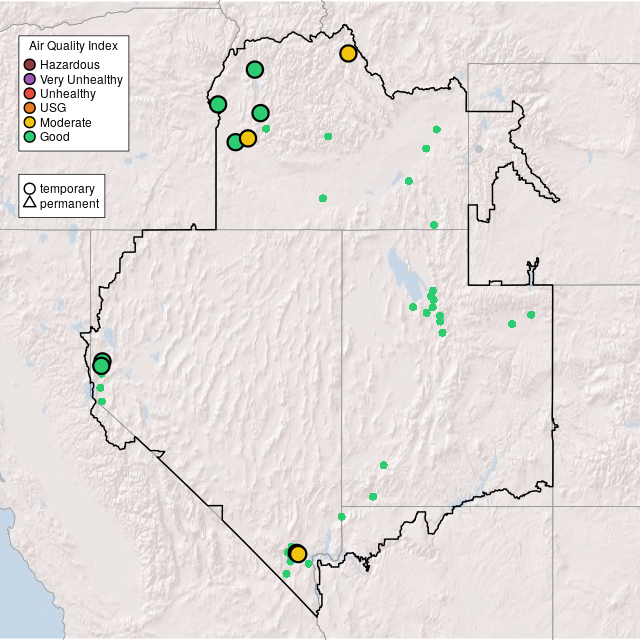Select the overlapping large green markers on the far west edge
The height and width of the screenshot is (640, 640).
tap(101, 364)
